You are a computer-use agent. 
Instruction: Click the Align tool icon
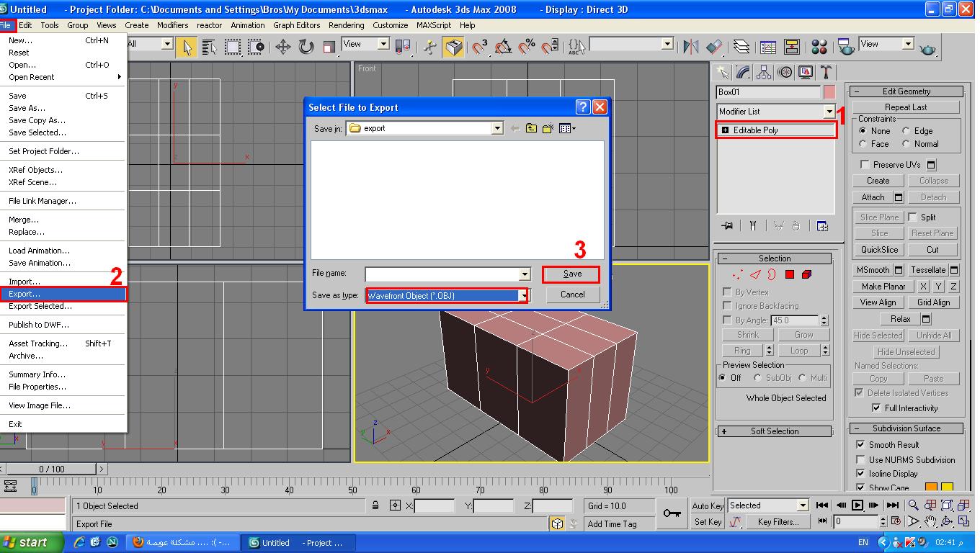pyautogui.click(x=714, y=47)
